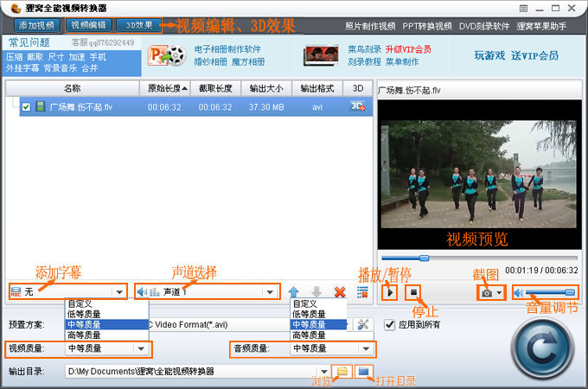
Task: Click the 外挂字幕 help topic
Action: 22,68
